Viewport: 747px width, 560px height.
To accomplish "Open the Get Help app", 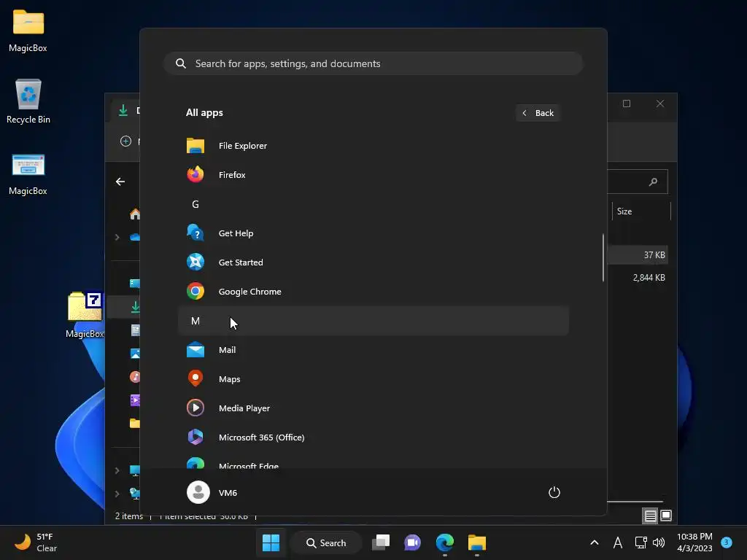I will 373,233.
